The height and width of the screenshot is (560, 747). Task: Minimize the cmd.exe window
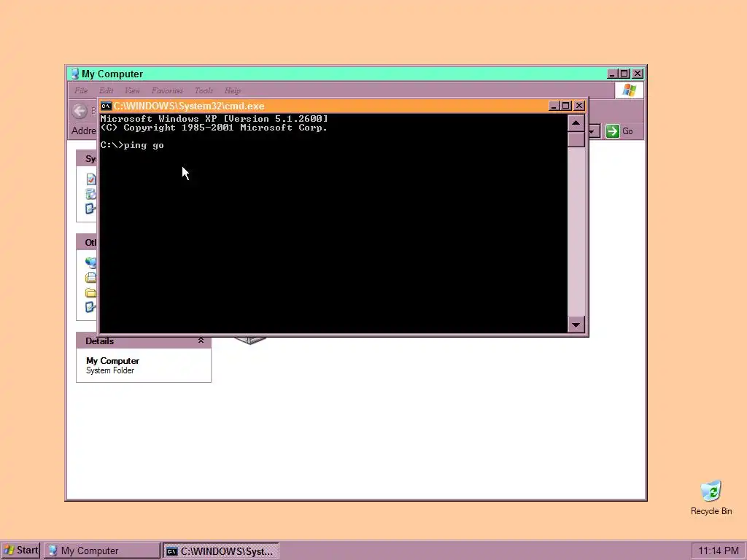553,106
